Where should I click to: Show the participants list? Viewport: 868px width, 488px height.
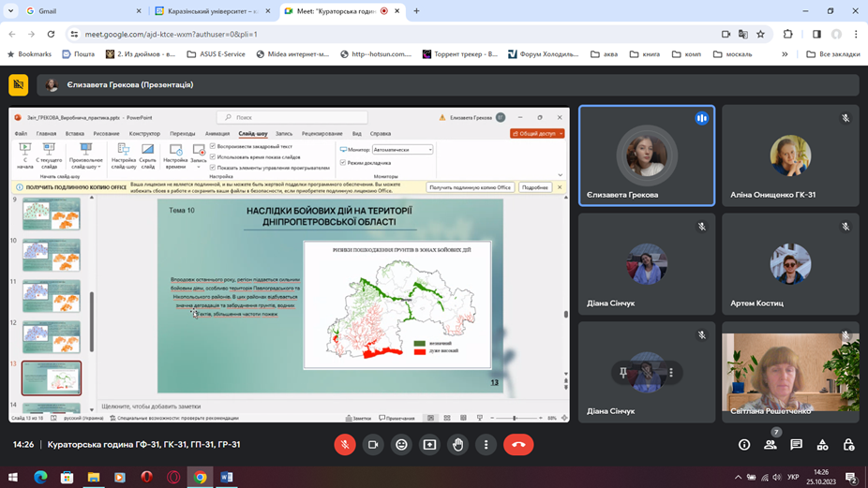(771, 445)
